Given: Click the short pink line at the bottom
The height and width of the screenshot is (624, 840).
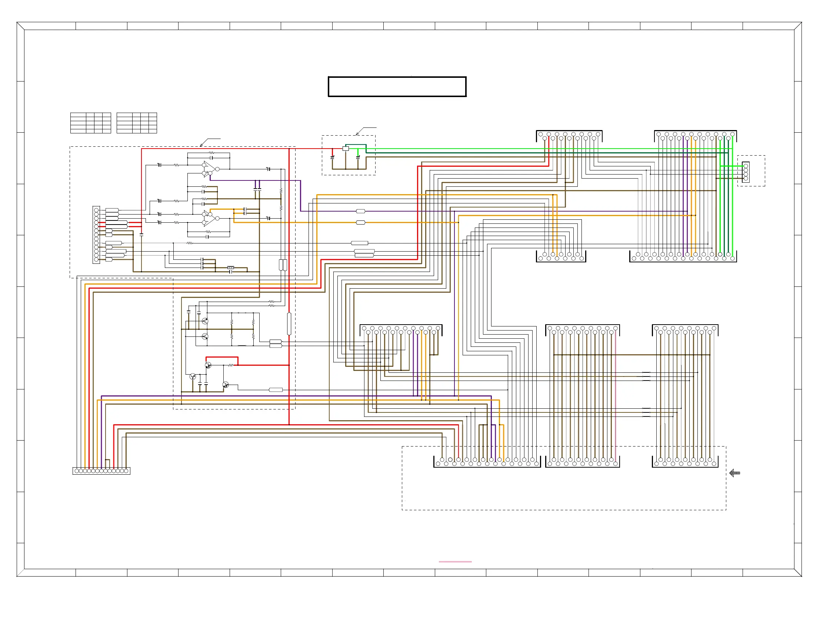Looking at the screenshot, I should [x=455, y=562].
